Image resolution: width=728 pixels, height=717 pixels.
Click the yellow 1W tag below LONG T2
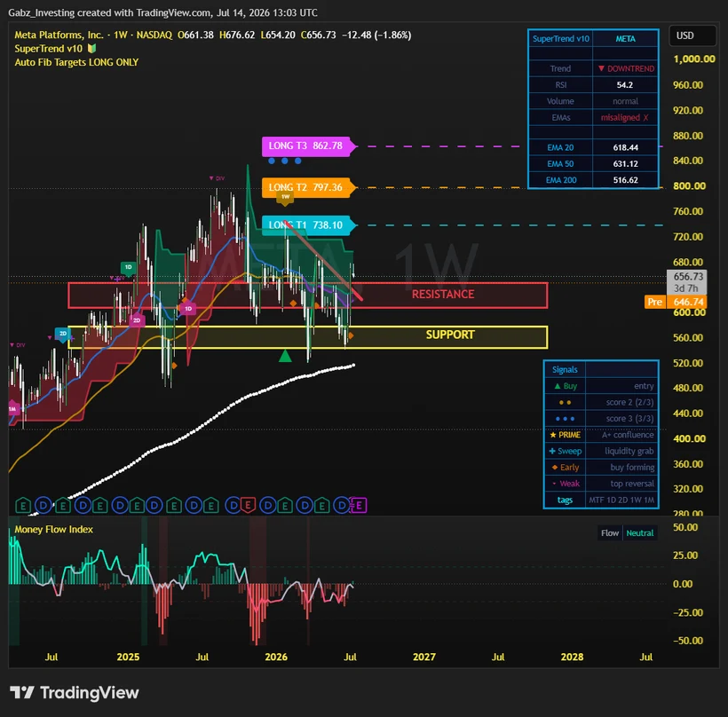point(285,197)
